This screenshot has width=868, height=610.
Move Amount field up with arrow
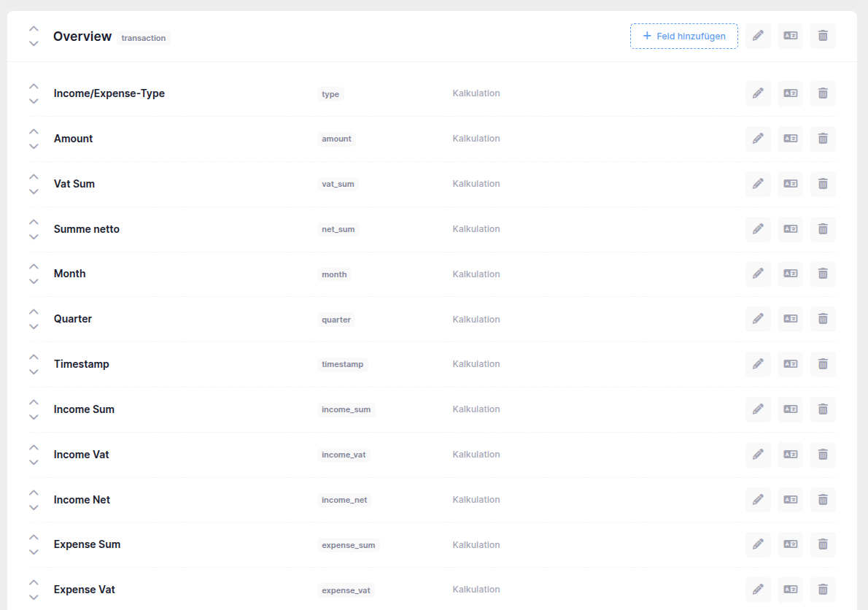pyautogui.click(x=34, y=131)
